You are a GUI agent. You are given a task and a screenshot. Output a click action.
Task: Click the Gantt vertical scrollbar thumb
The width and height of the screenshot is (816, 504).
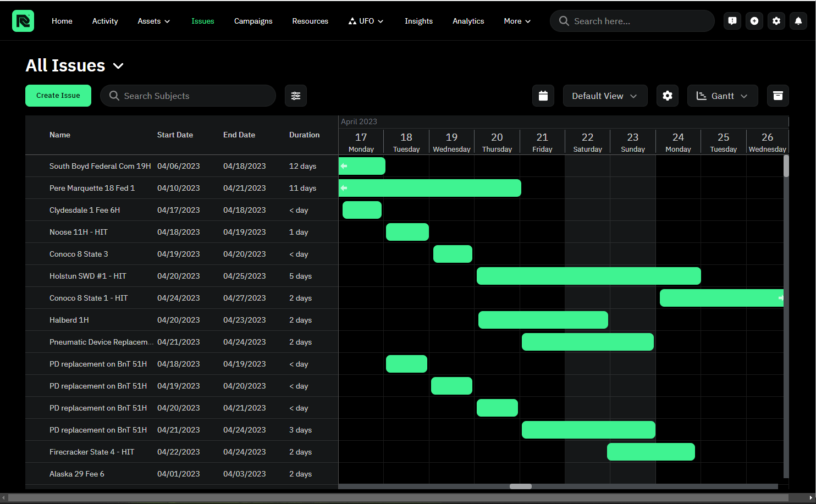[x=786, y=166]
